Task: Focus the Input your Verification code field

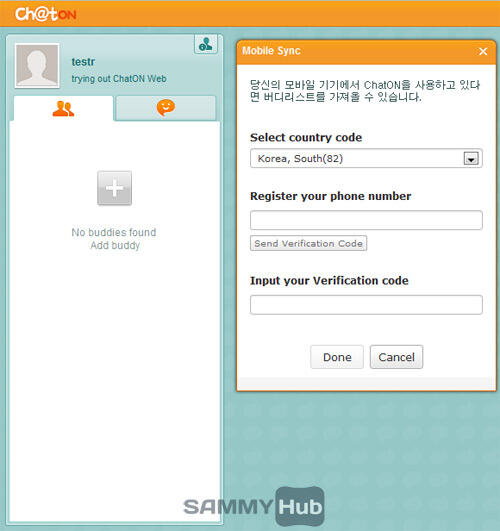Action: coord(366,305)
